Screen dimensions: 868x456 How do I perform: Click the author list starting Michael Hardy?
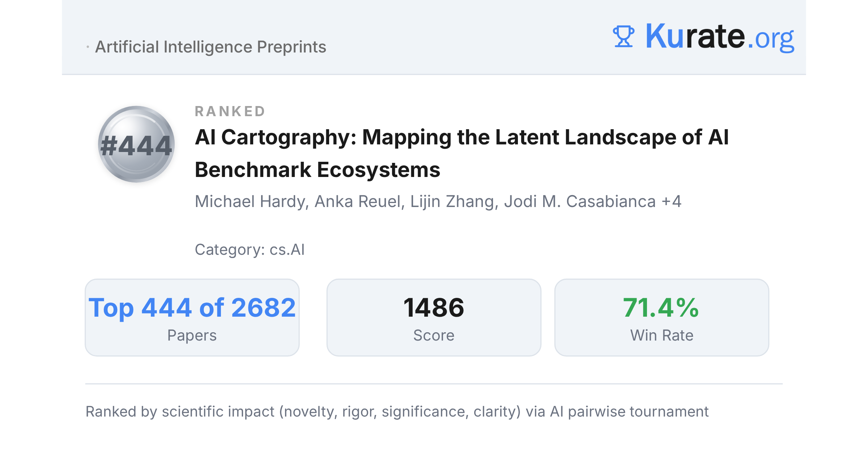pyautogui.click(x=438, y=202)
